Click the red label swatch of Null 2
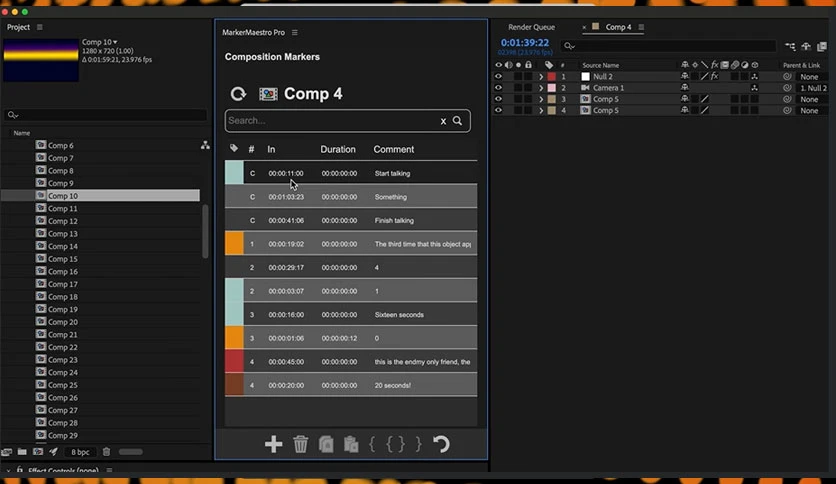836x484 pixels. [551, 77]
